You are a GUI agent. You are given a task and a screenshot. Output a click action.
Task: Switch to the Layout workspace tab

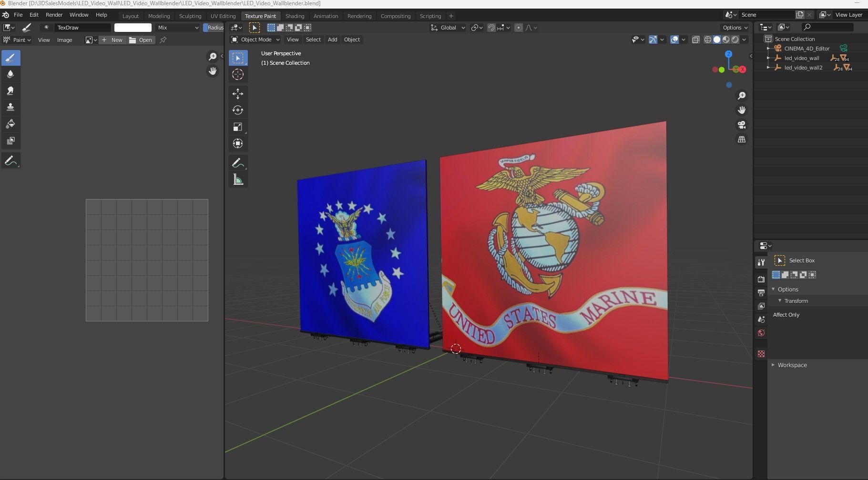coord(131,16)
